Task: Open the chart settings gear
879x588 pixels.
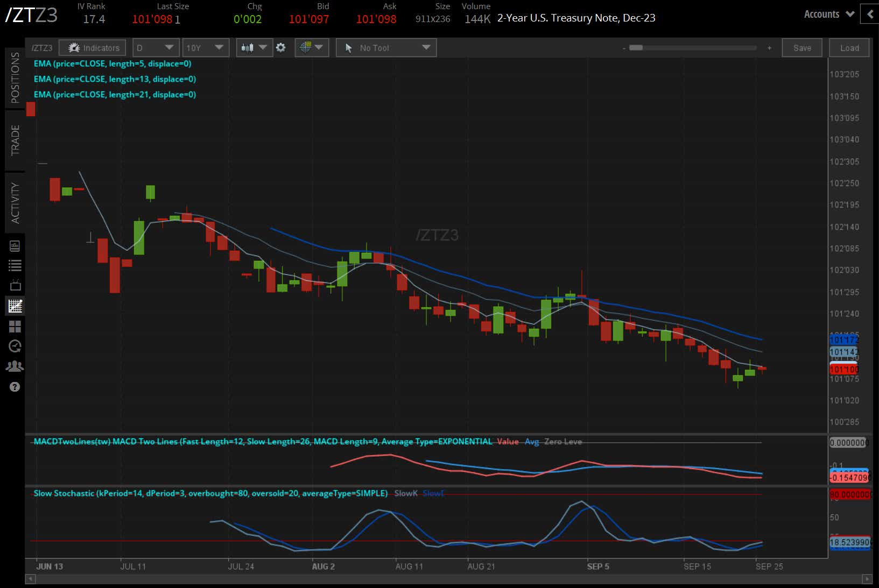Action: (x=280, y=48)
